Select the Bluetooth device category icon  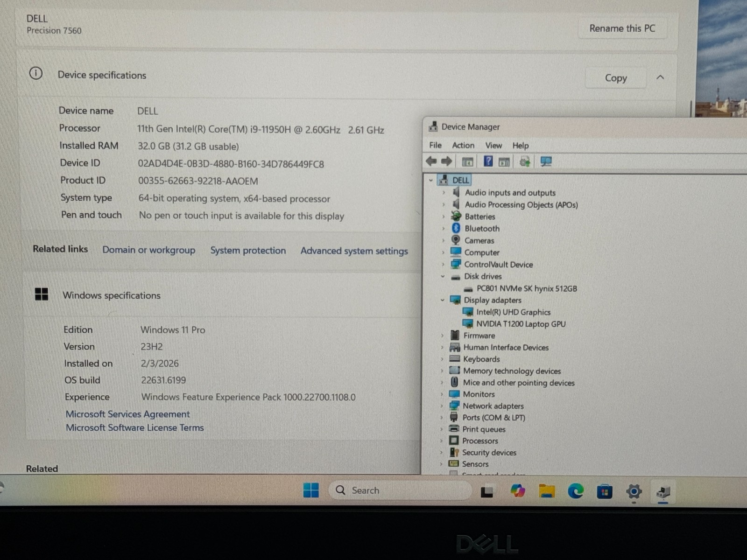pos(456,228)
